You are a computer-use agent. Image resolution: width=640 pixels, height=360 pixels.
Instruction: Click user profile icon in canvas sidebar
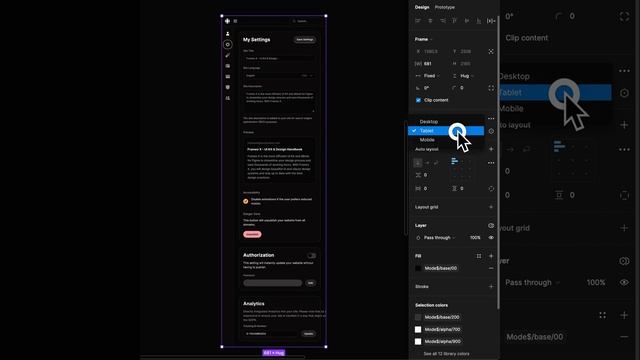point(228,34)
